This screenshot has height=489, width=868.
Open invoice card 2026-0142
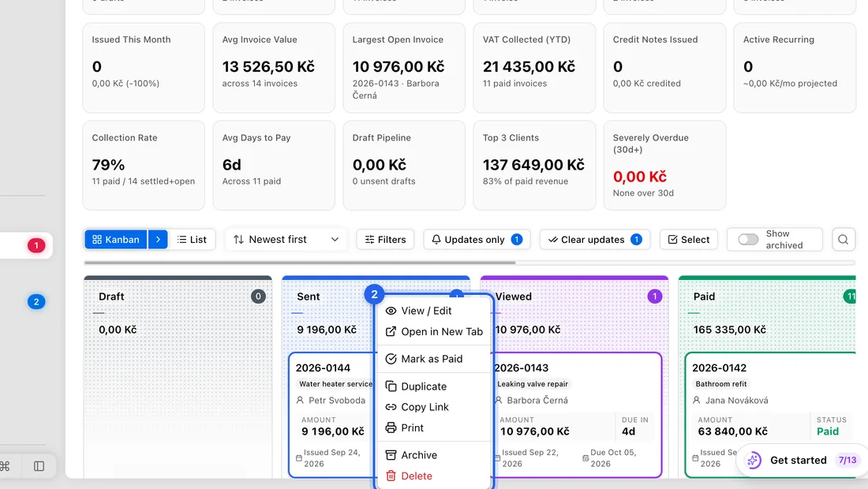point(771,415)
